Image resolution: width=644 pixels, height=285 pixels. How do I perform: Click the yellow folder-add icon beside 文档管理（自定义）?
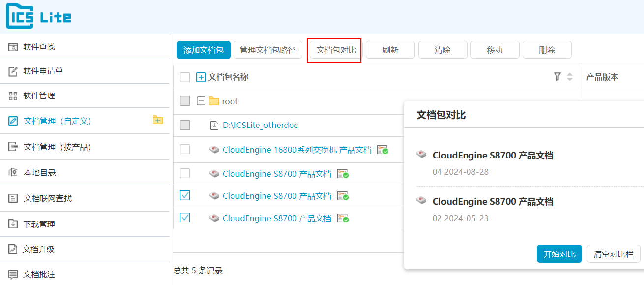(158, 119)
